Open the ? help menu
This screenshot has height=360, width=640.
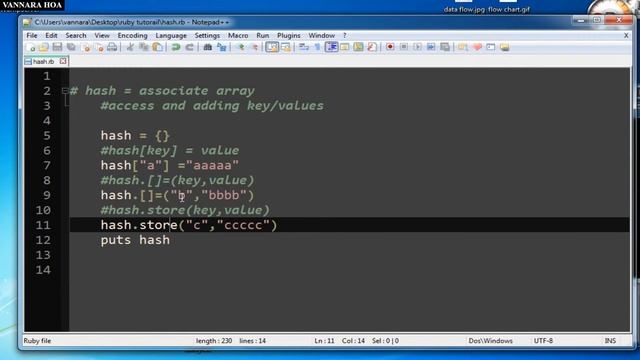tap(344, 36)
